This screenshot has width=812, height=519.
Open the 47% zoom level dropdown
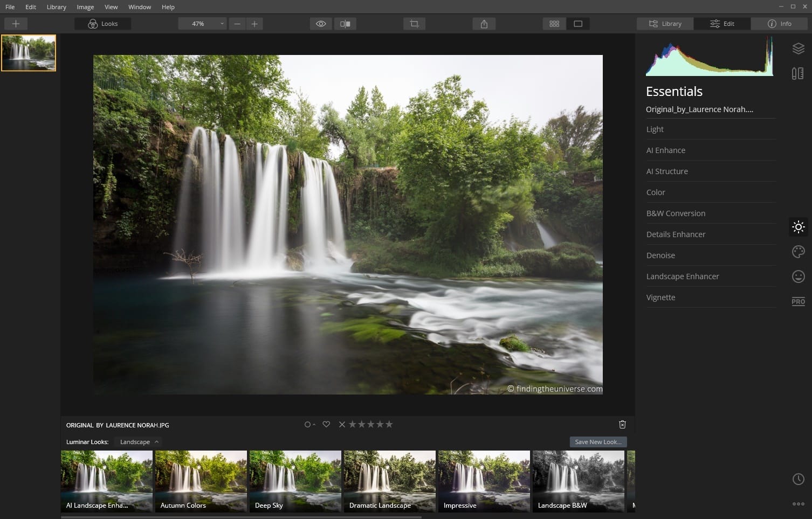[x=202, y=24]
